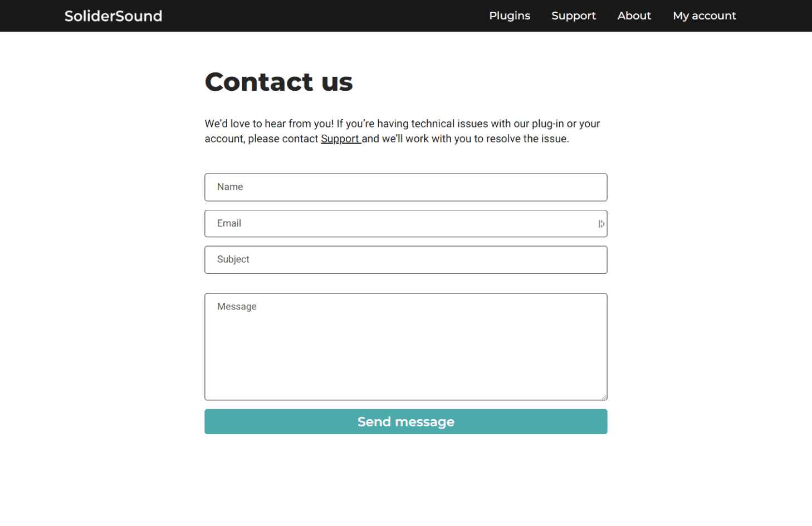Click the empty dark header bar area
Image resolution: width=812 pixels, height=526 pixels.
(x=323, y=16)
